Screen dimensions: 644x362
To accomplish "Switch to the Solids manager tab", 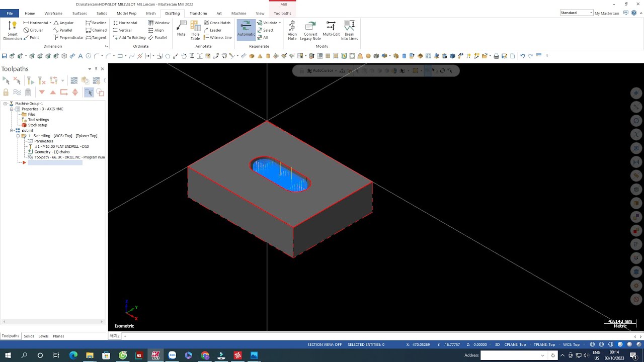I will tap(29, 336).
